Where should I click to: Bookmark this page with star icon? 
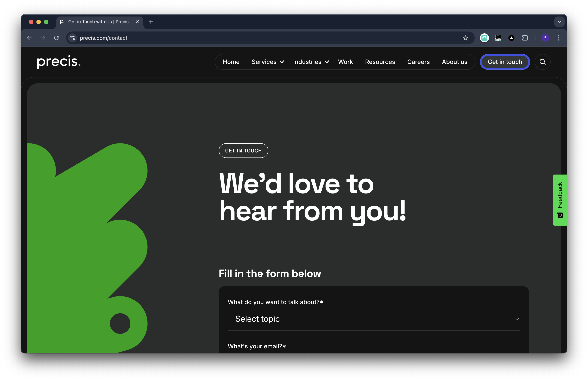(465, 38)
